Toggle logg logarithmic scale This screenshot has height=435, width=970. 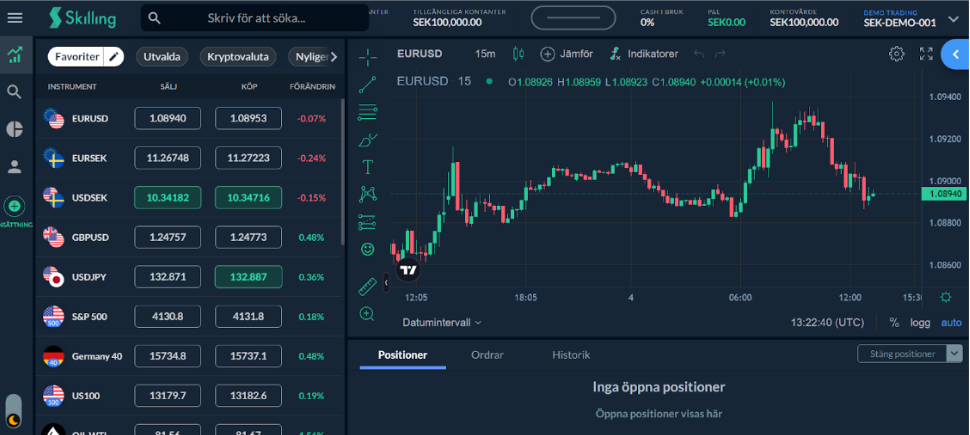point(920,322)
